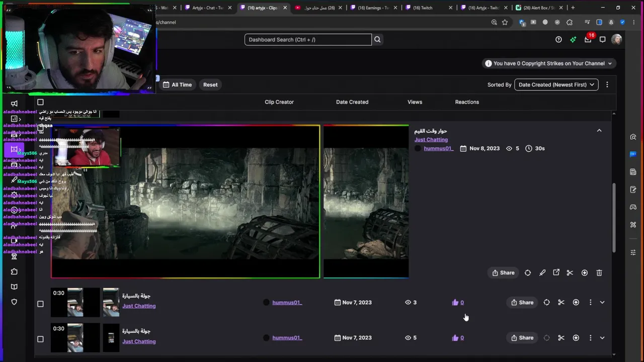
Task: Click scissors icon on 5-views clip row
Action: point(561,338)
